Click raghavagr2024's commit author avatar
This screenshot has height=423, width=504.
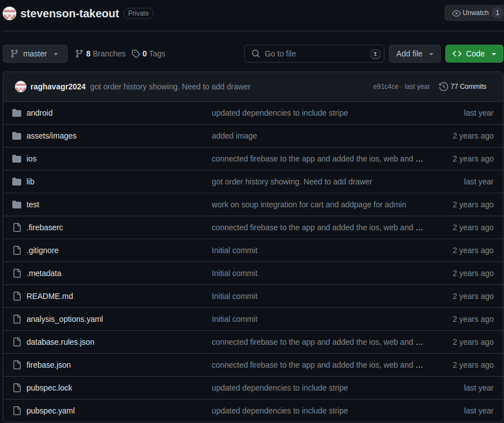click(21, 87)
